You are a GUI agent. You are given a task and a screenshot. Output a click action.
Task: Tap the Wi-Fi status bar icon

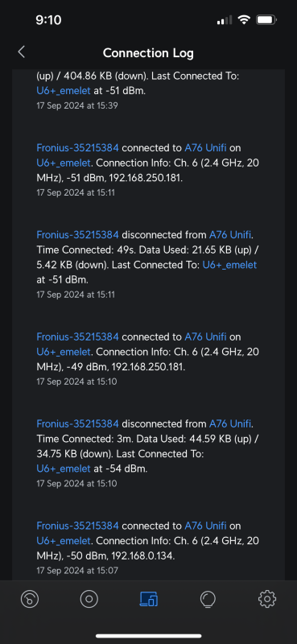pyautogui.click(x=244, y=19)
